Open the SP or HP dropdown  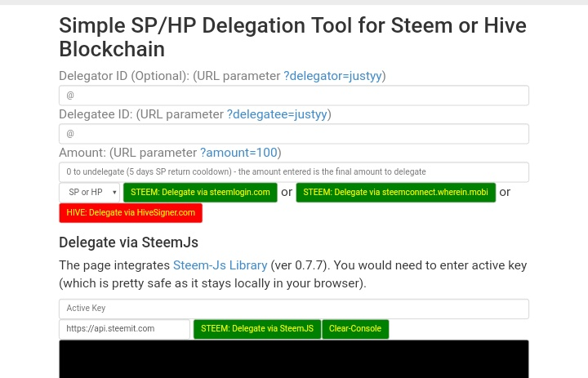click(89, 193)
